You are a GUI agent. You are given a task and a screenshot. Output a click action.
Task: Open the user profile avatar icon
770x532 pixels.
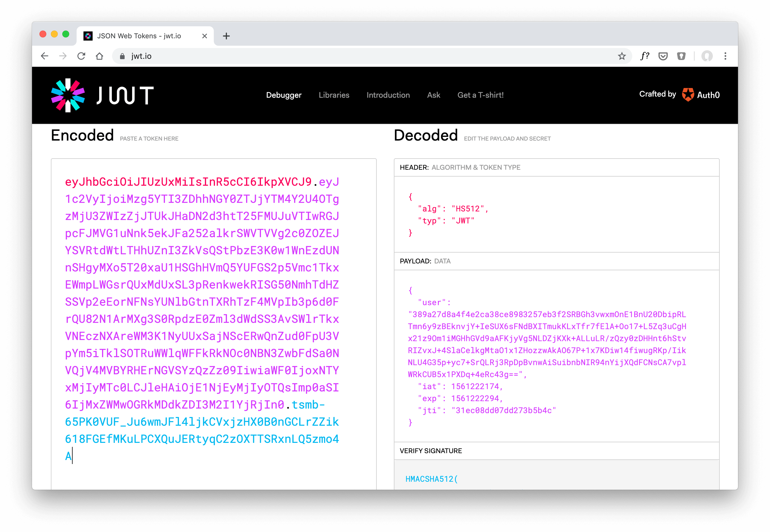707,56
